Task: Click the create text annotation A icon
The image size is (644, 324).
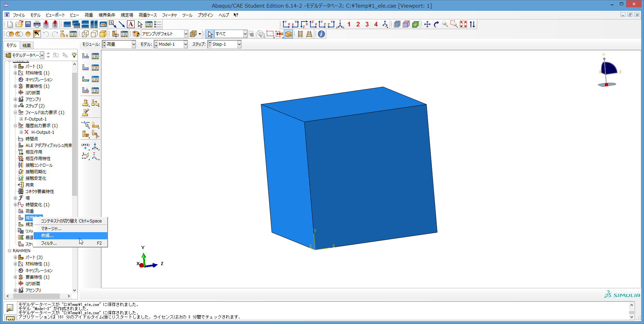Action: pos(131,24)
